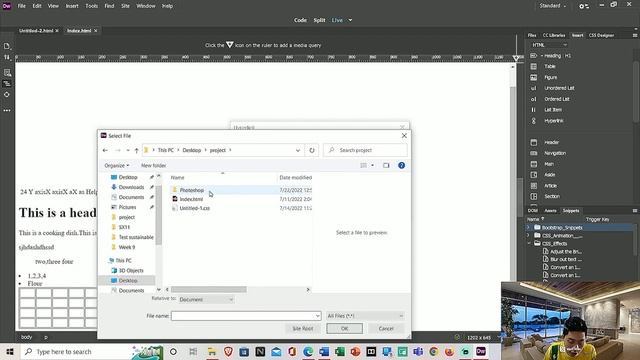Switch to Code view
Screen dimensions: 640x360
(x=300, y=20)
